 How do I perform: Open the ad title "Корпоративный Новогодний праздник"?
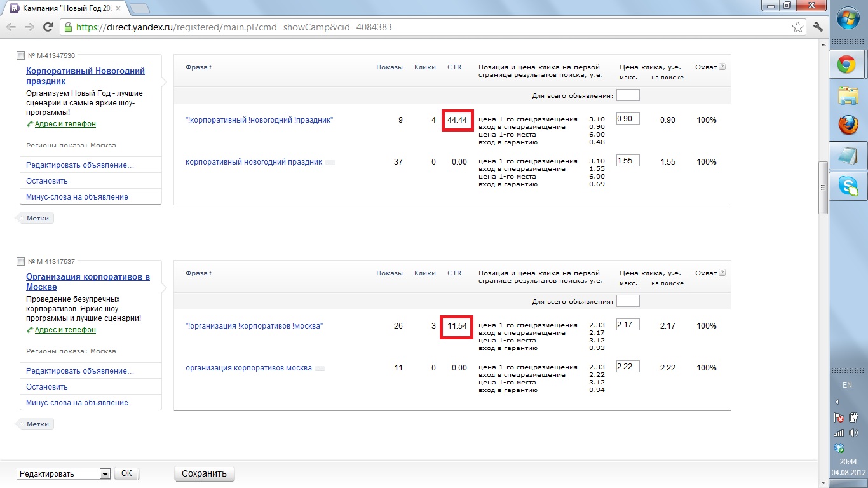click(85, 76)
